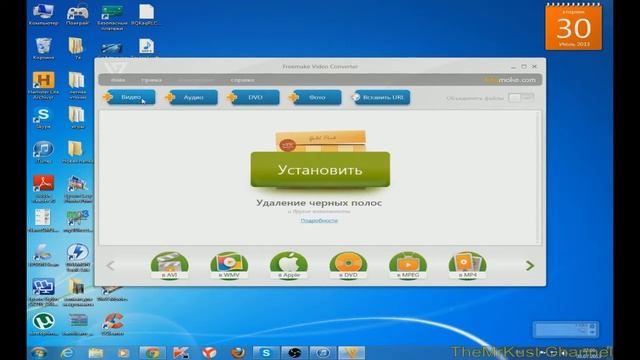Click the orange calendar gadget showing 30

pyautogui.click(x=573, y=27)
